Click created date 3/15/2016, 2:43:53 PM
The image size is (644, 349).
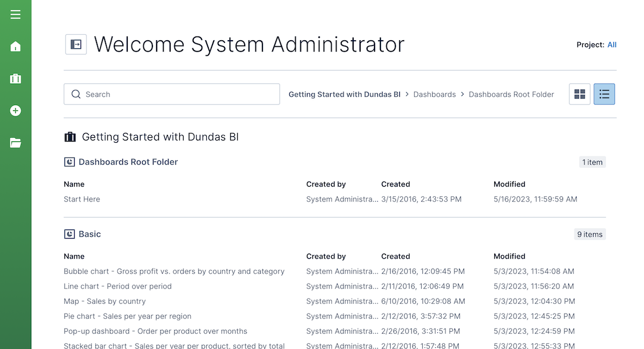[421, 199]
